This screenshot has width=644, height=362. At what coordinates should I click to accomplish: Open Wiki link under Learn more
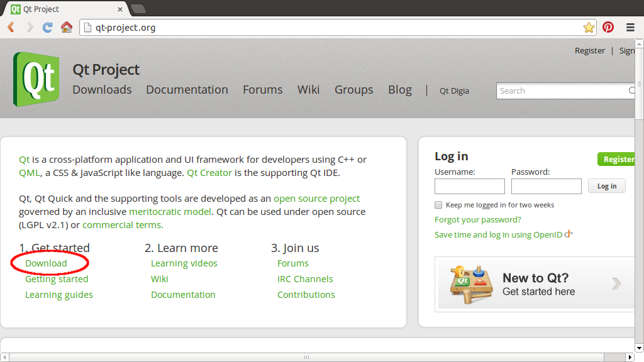click(x=159, y=279)
